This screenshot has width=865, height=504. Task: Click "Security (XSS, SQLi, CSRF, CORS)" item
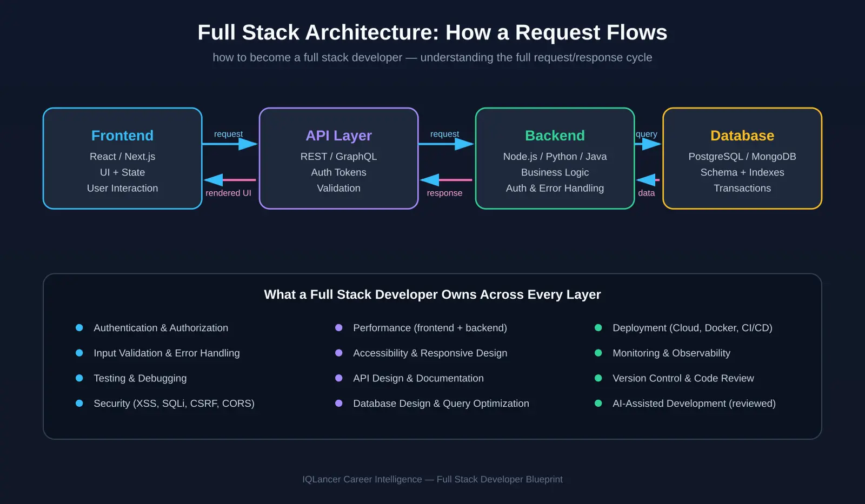click(x=174, y=404)
